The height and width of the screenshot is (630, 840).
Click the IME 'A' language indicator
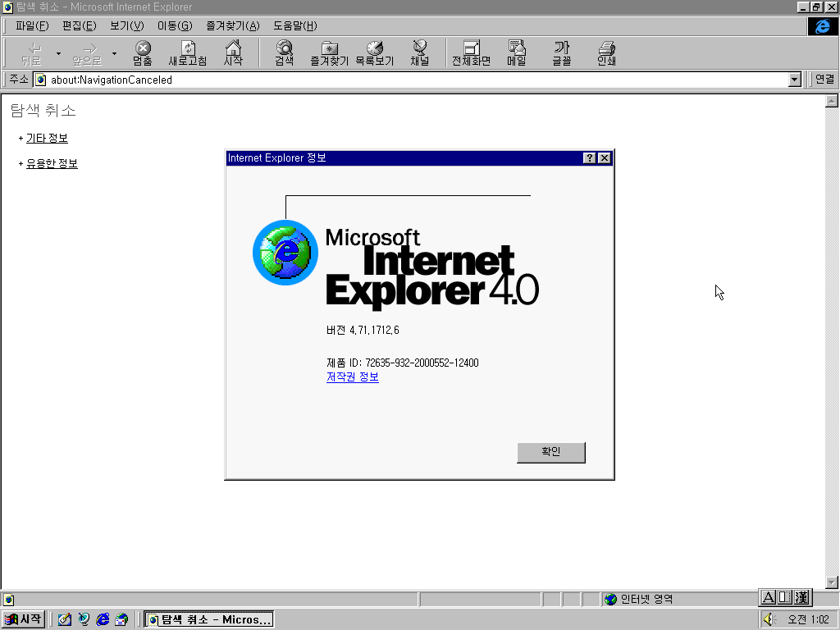768,597
